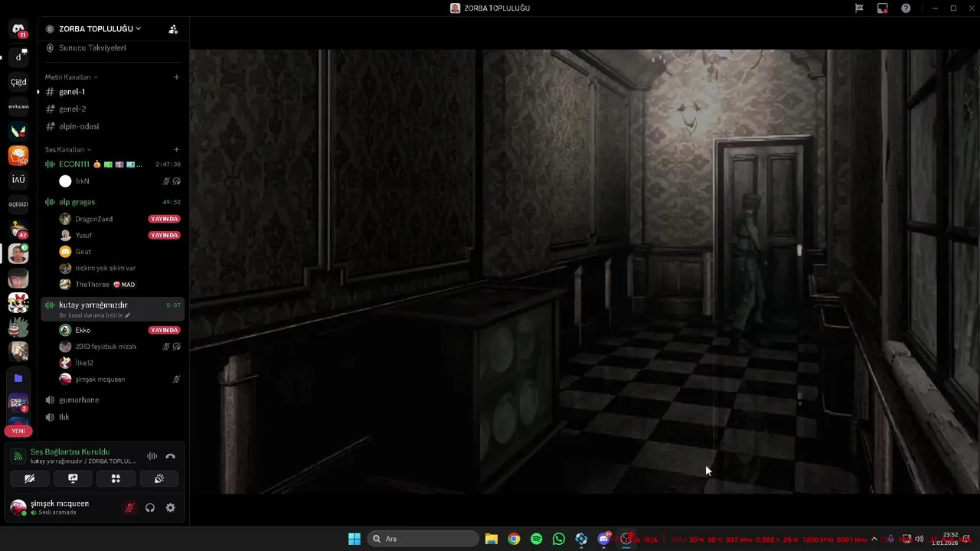Viewport: 980px width, 551px height.
Task: Open the soundboard button
Action: [158, 478]
